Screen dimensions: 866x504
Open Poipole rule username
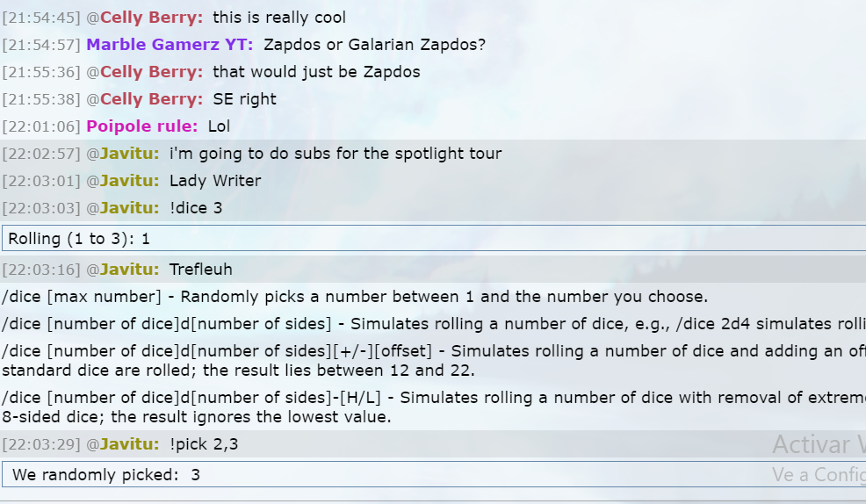coord(142,126)
